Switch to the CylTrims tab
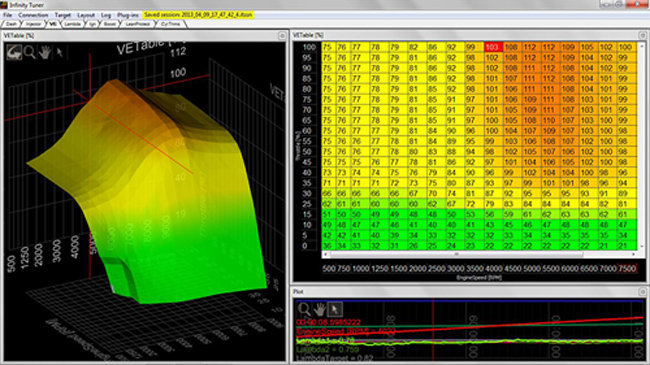 (x=170, y=24)
